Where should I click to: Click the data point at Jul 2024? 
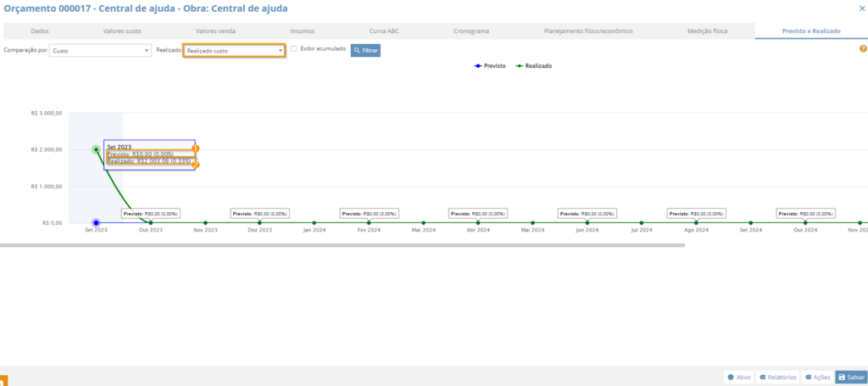click(x=642, y=222)
